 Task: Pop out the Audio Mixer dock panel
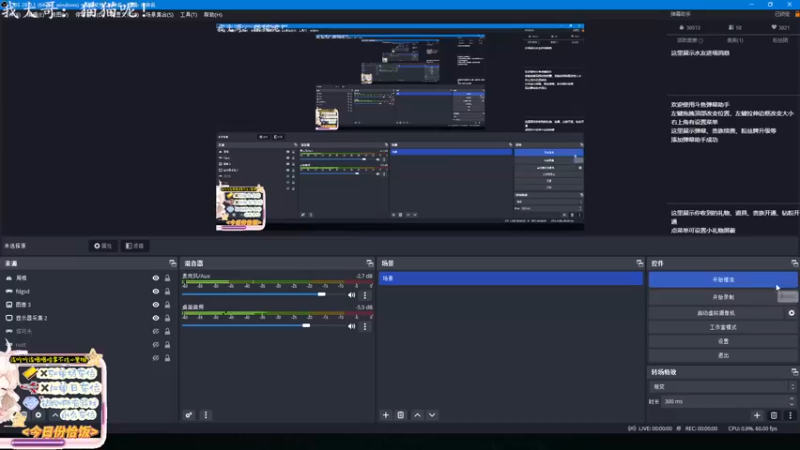tap(370, 263)
